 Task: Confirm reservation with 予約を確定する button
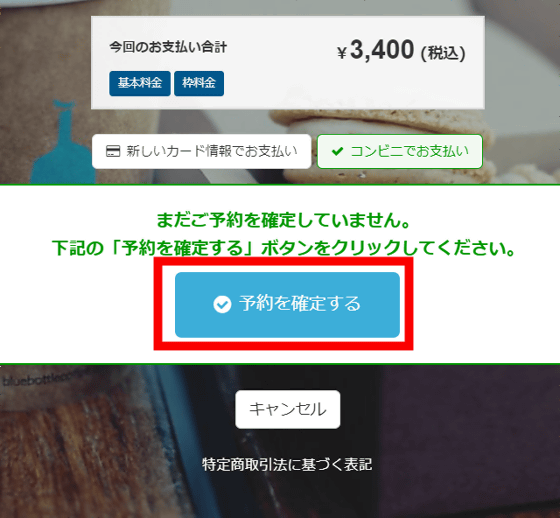[x=287, y=305]
